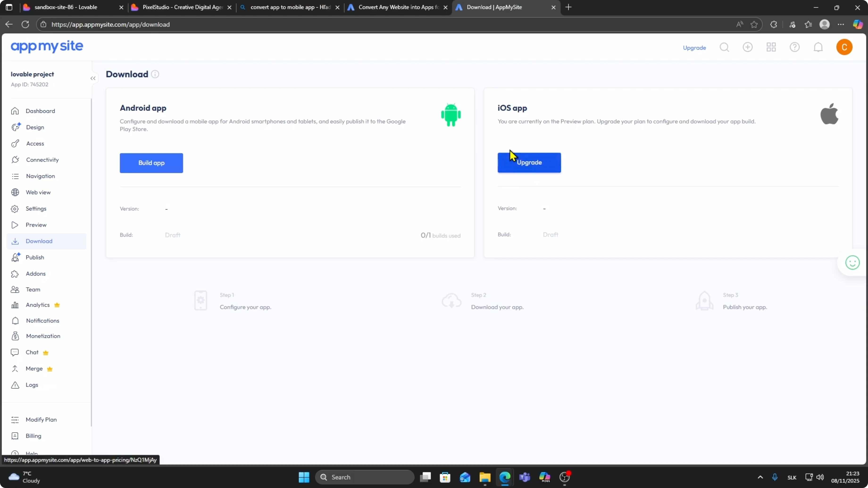868x488 pixels.
Task: Open Microsoft Teams from the taskbar
Action: click(525, 477)
